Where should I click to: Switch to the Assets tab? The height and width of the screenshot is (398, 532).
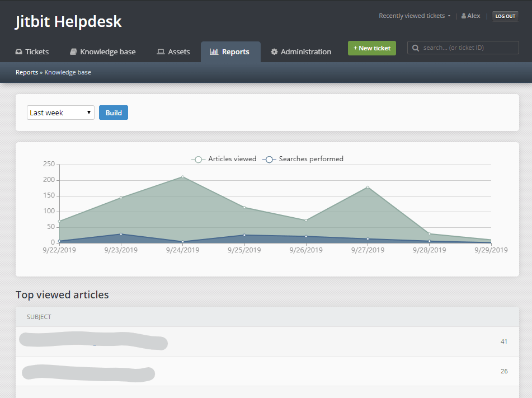(173, 51)
